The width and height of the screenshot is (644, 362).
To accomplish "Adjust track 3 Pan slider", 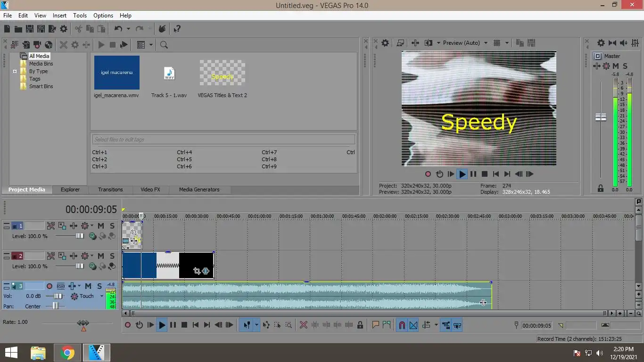I will coord(56,306).
